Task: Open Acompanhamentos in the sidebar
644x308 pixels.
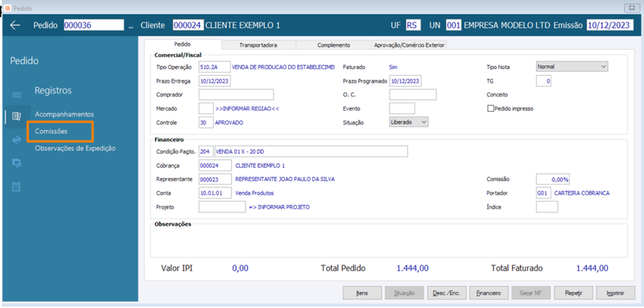Action: coord(64,114)
